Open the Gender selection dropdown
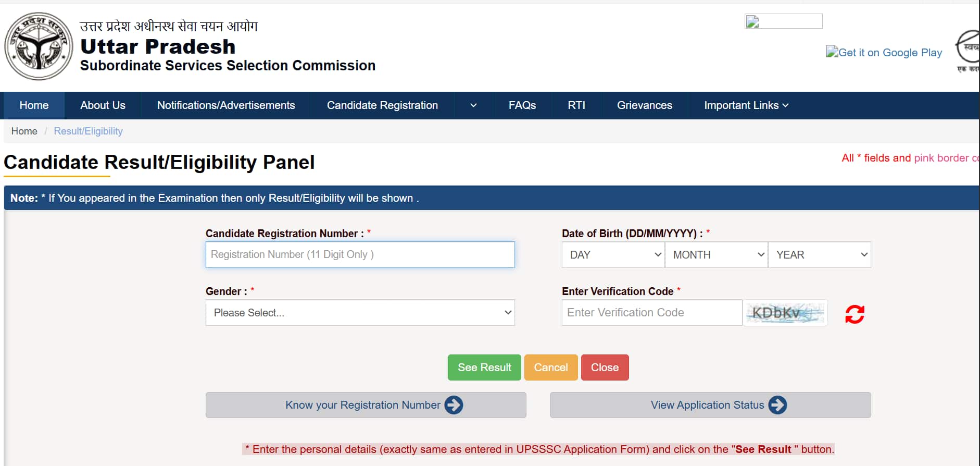Viewport: 980px width, 466px height. 360,312
